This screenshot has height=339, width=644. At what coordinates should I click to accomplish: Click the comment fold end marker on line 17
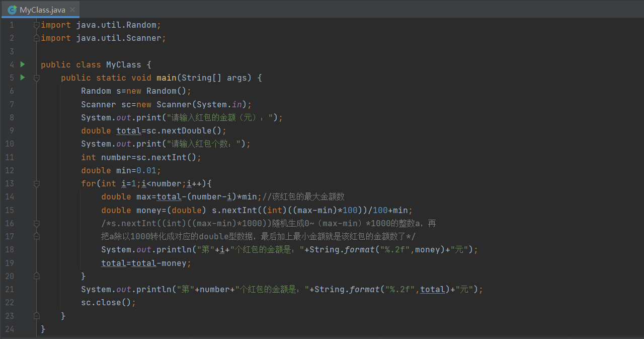pos(36,236)
